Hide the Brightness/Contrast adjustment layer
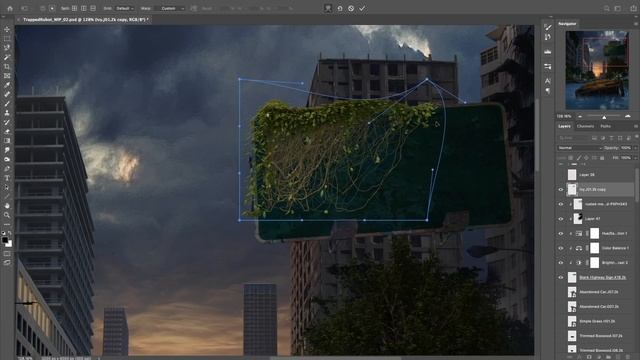The height and width of the screenshot is (360, 640). 561,263
